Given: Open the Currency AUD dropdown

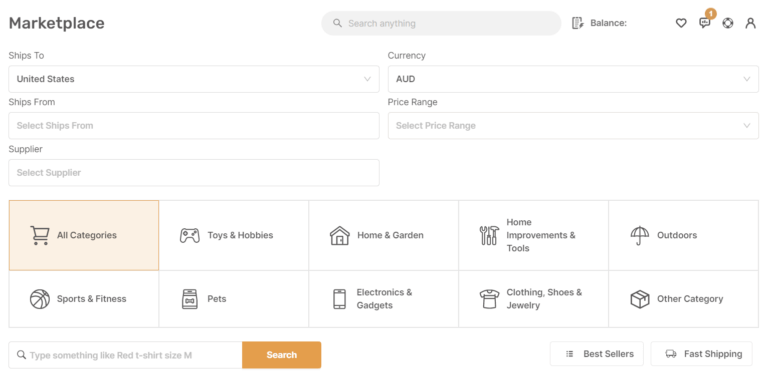Looking at the screenshot, I should (573, 79).
